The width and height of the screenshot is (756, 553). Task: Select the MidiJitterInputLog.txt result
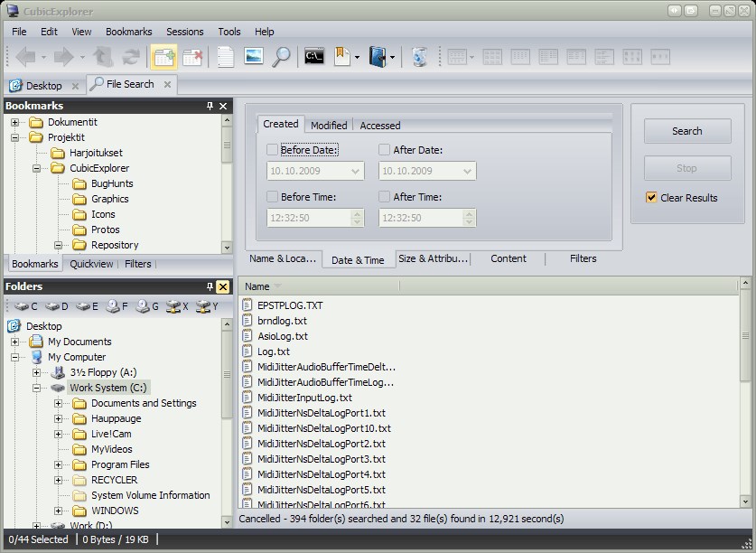pos(304,398)
